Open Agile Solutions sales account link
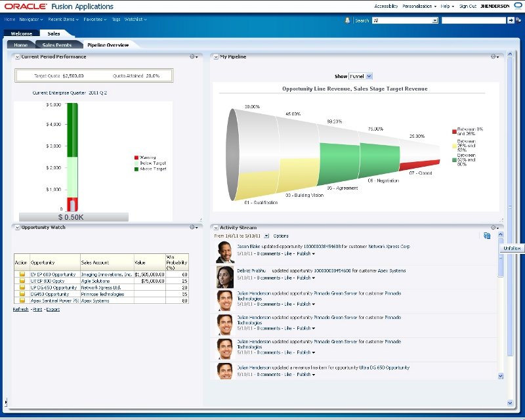Image resolution: width=525 pixels, height=420 pixels. (95, 281)
